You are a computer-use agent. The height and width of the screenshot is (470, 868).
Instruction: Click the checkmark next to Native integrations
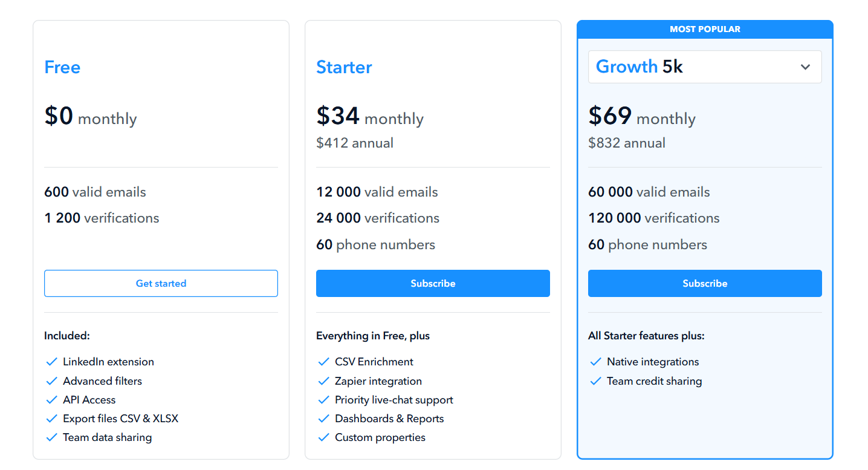point(595,362)
